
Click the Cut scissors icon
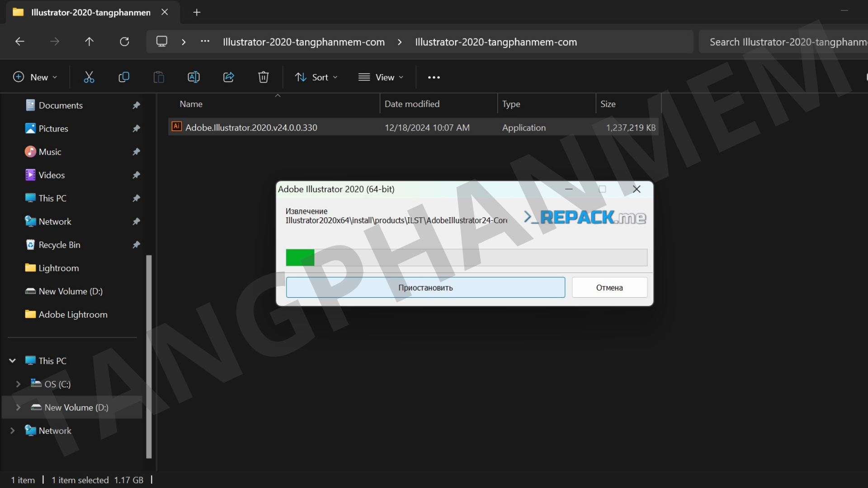[89, 77]
